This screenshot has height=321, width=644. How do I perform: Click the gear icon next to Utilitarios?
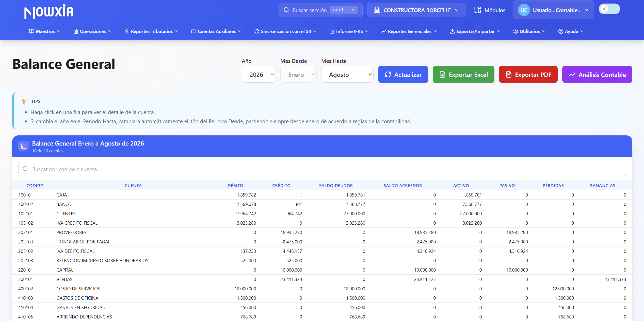pos(516,31)
